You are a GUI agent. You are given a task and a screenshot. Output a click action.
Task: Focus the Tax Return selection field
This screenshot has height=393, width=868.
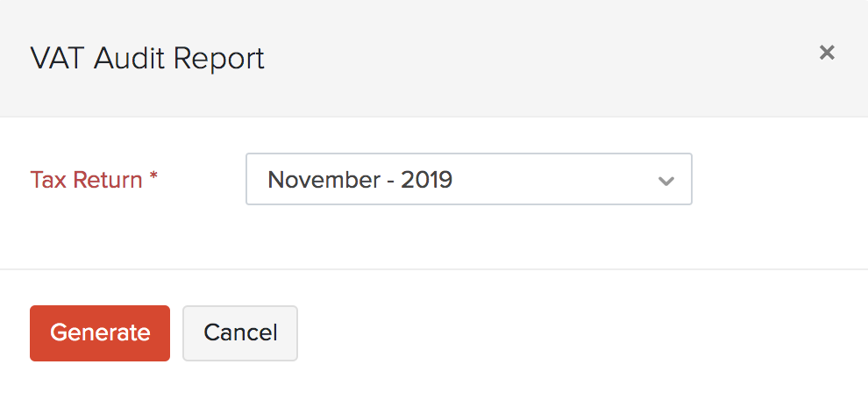point(468,180)
